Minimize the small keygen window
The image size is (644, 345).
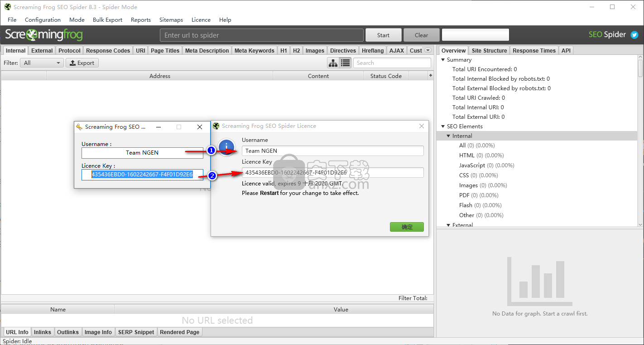coord(159,127)
